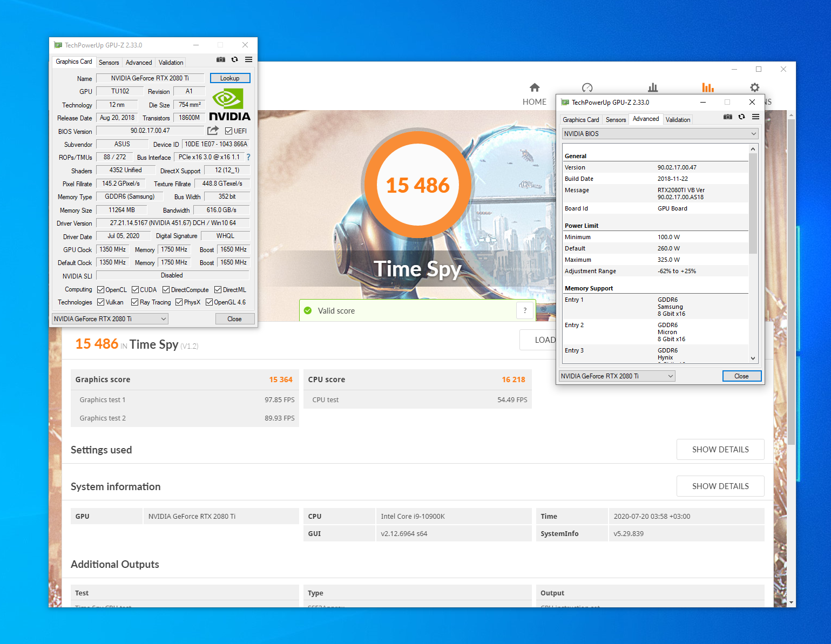
Task: Toggle the CUDA checkbox
Action: coord(135,290)
